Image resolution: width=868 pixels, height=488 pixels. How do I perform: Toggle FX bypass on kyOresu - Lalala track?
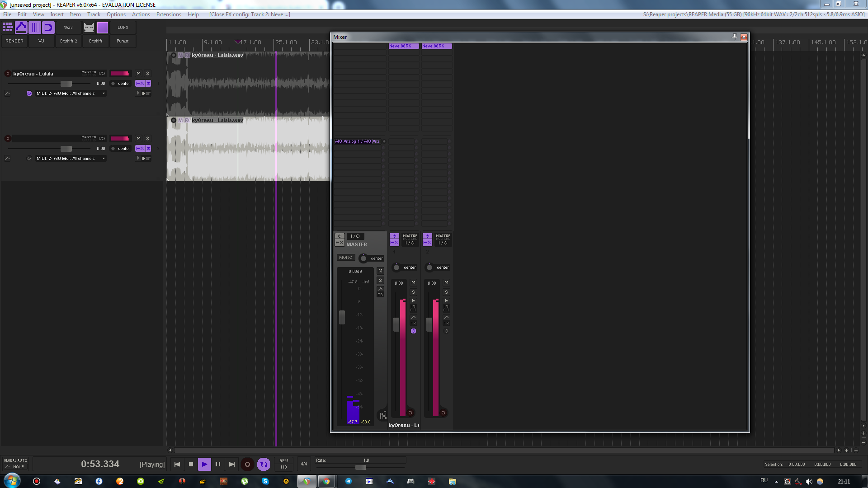click(x=148, y=84)
